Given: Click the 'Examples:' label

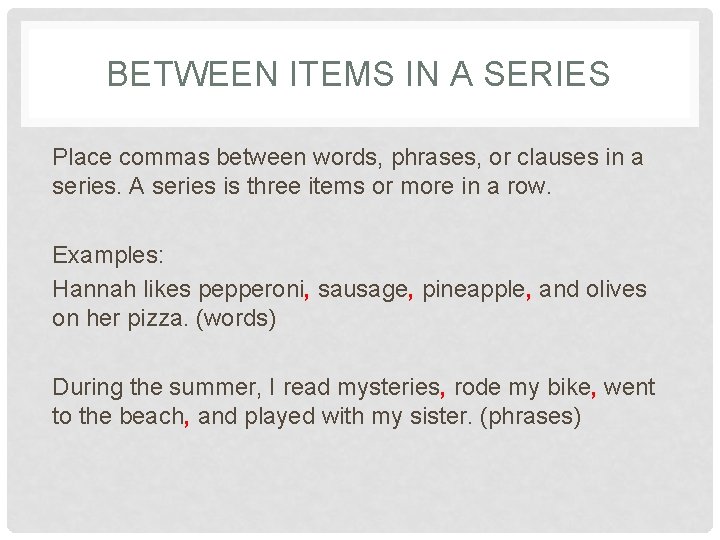Looking at the screenshot, I should (x=108, y=255).
